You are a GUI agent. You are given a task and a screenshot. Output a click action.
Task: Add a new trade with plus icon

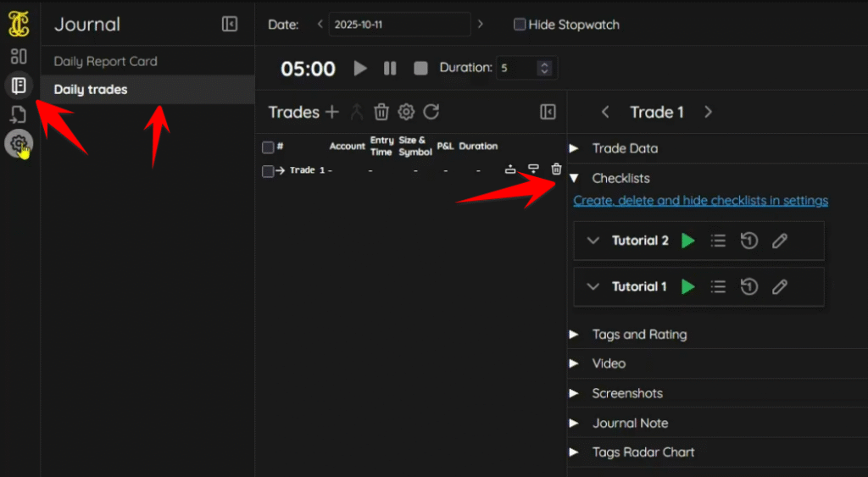(x=332, y=112)
